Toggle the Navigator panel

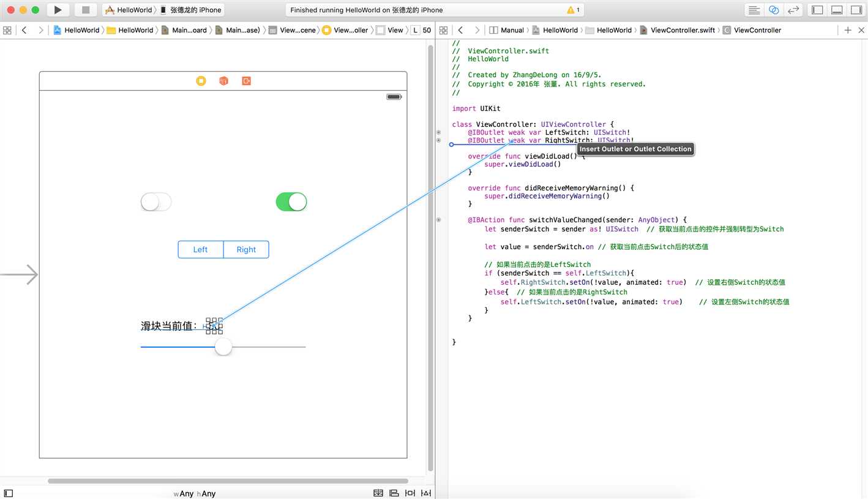click(x=817, y=10)
